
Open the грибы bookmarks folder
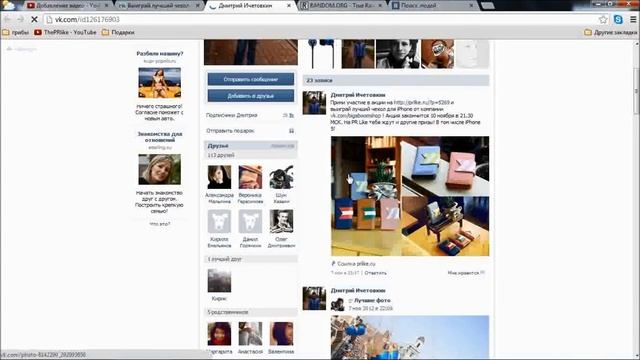coord(16,32)
